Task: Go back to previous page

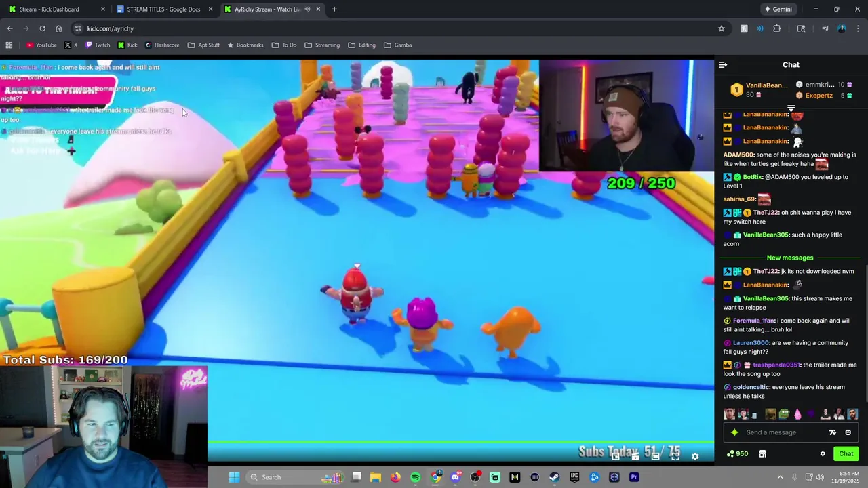Action: pos(9,28)
